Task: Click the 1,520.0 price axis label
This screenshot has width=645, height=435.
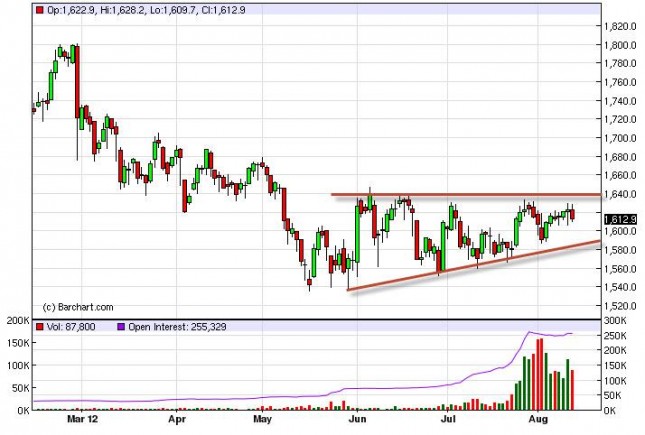Action: click(x=620, y=306)
